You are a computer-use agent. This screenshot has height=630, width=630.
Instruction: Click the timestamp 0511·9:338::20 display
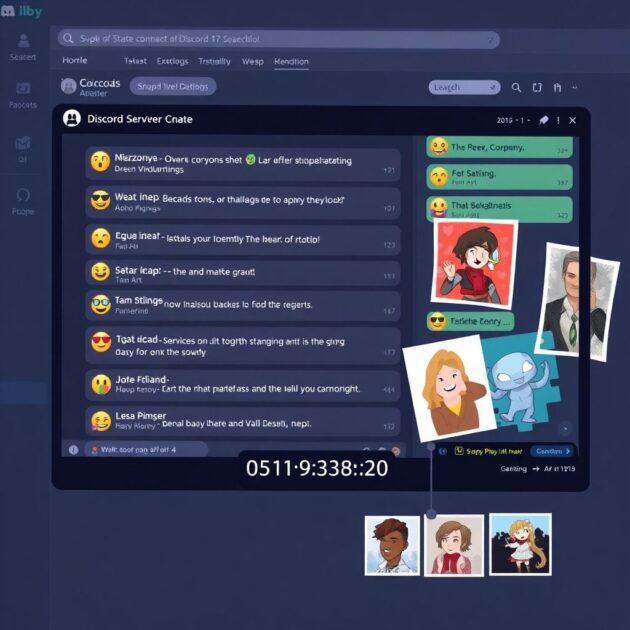pos(317,468)
